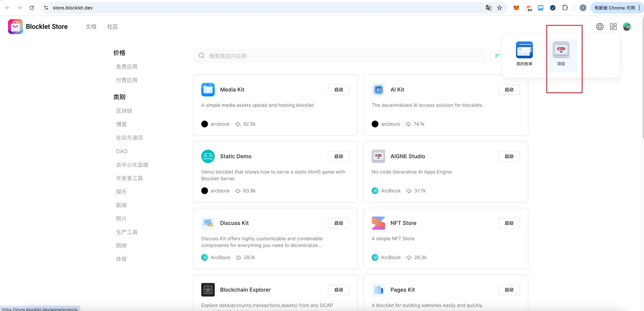Image resolution: width=644 pixels, height=311 pixels.
Task: Select the 生产工具 category
Action: click(127, 232)
